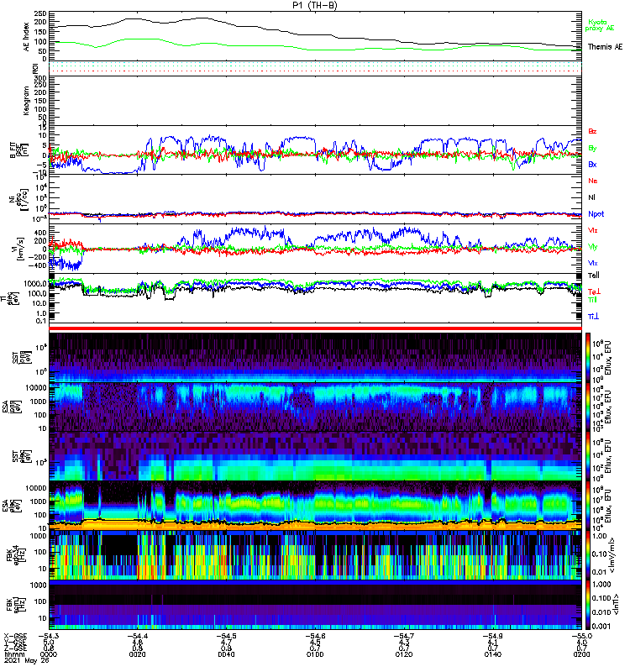Image resolution: width=630 pixels, height=672 pixels.
Task: Click the ESA ion spectrogram color bar
Action: point(588,407)
